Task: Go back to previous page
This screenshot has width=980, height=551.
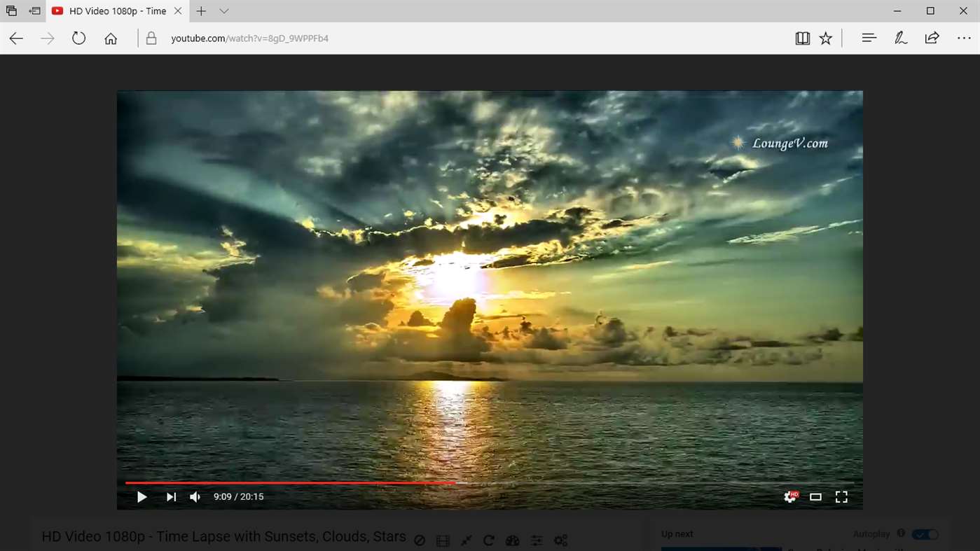Action: point(16,39)
